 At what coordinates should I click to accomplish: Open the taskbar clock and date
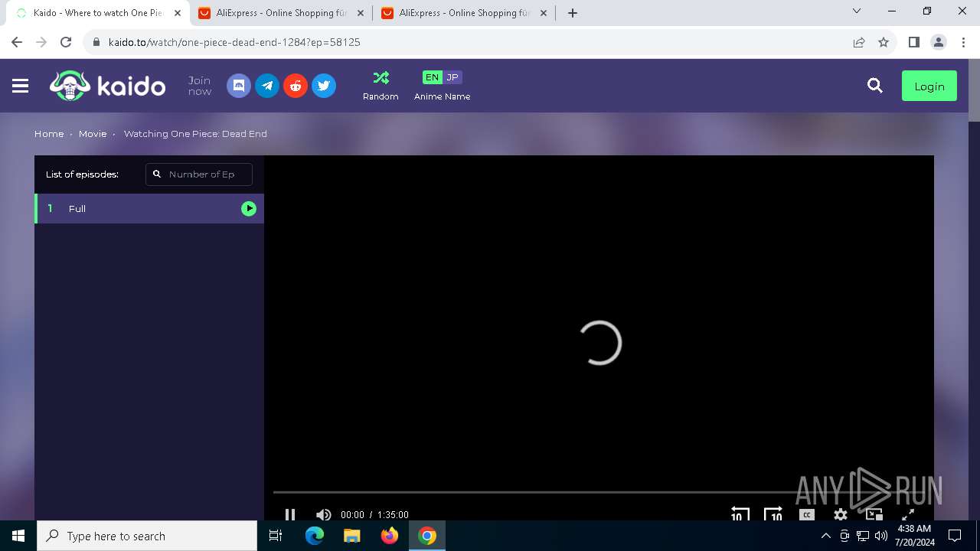tap(914, 536)
